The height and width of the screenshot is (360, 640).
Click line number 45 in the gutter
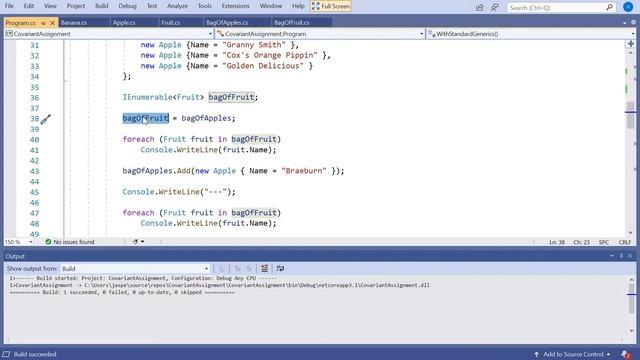(34, 192)
